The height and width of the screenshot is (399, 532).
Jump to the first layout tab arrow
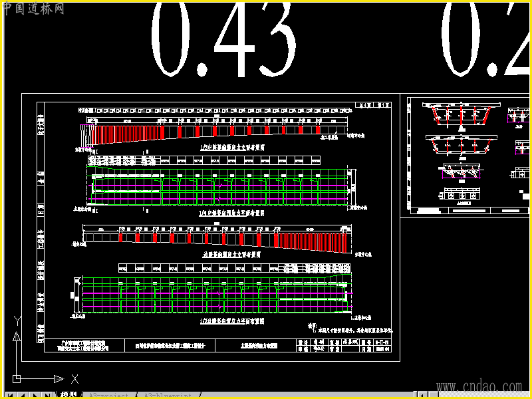[11, 396]
